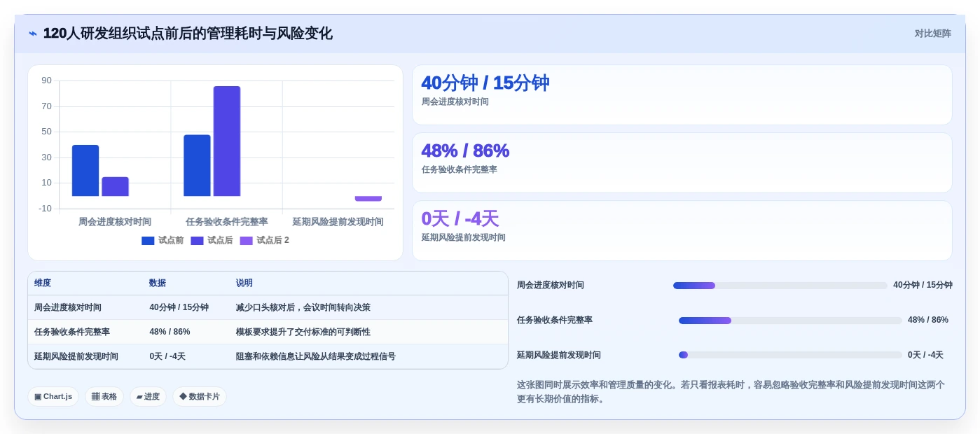Image resolution: width=980 pixels, height=434 pixels.
Task: Click the progress label 任务验收条件完整率
Action: [x=555, y=321]
